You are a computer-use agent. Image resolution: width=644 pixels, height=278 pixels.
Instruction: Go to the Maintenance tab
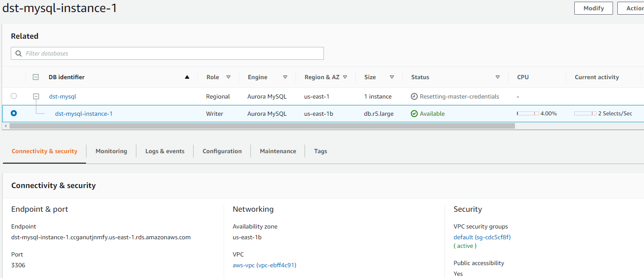click(278, 151)
